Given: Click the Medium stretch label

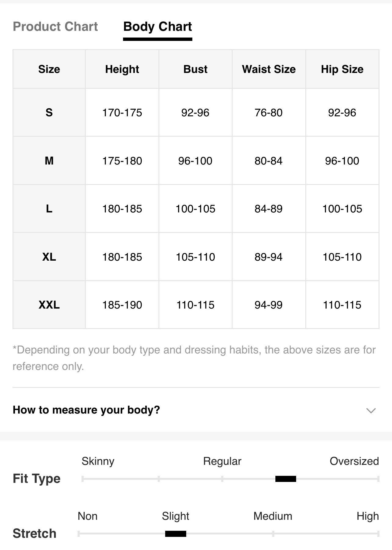Looking at the screenshot, I should pos(273,516).
